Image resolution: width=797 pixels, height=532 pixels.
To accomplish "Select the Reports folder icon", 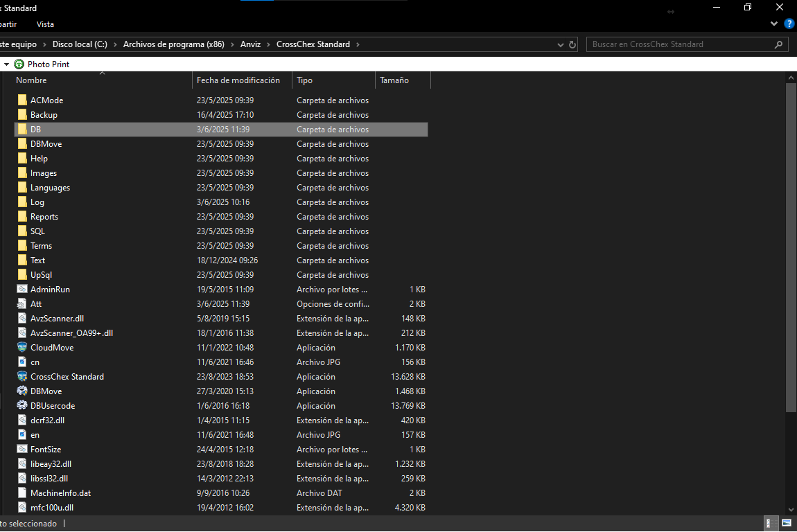I will pyautogui.click(x=22, y=216).
